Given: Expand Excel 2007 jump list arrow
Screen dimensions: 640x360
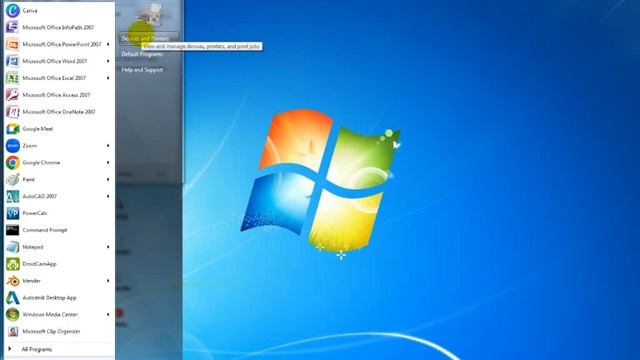Looking at the screenshot, I should [x=108, y=78].
